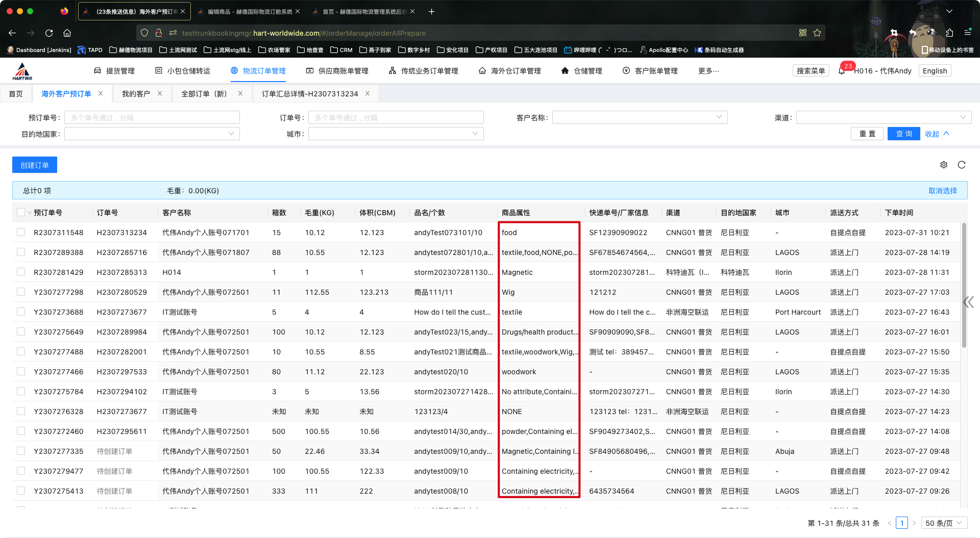
Task: Click the 取消选择 link
Action: coord(942,191)
